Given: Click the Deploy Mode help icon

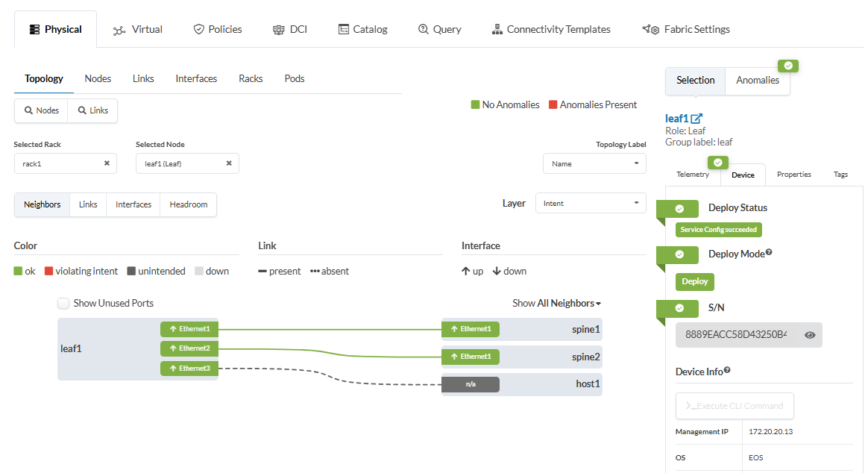Looking at the screenshot, I should pyautogui.click(x=769, y=253).
